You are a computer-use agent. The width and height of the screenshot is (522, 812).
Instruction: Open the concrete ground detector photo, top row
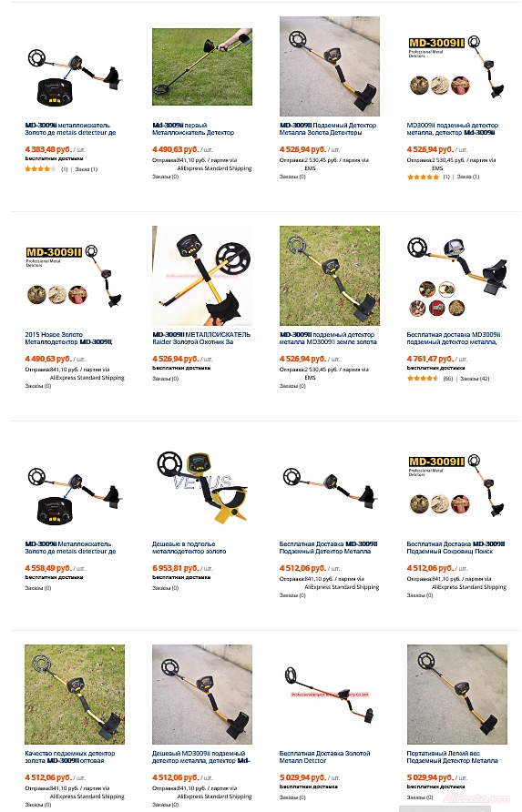pyautogui.click(x=329, y=66)
